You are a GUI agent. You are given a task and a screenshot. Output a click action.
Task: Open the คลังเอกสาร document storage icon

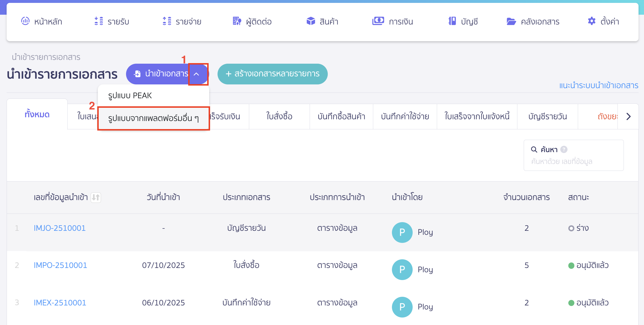(x=511, y=21)
